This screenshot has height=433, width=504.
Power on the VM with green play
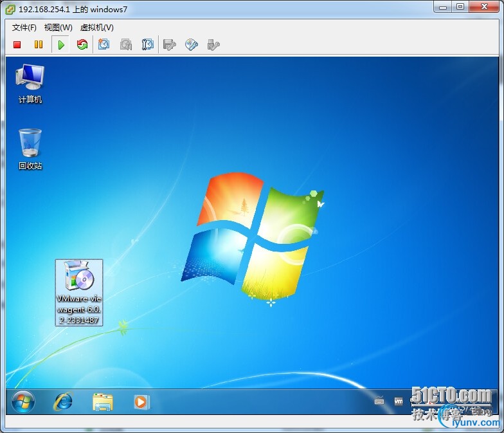point(60,44)
